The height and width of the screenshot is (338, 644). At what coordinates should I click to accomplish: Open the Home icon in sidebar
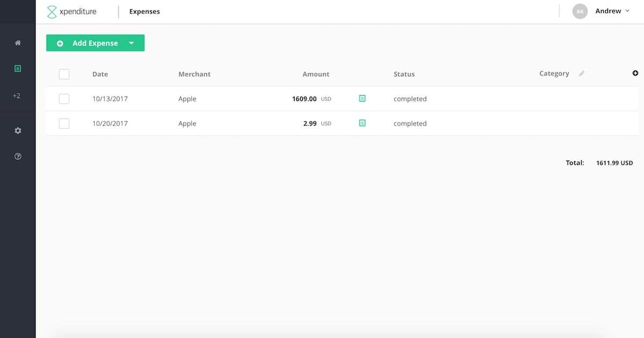click(x=18, y=42)
